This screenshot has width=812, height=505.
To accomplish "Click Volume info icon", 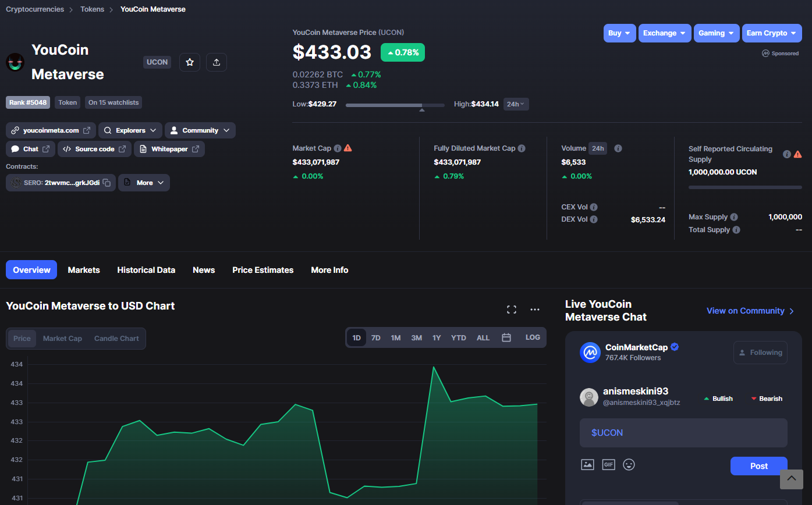I will tap(618, 148).
